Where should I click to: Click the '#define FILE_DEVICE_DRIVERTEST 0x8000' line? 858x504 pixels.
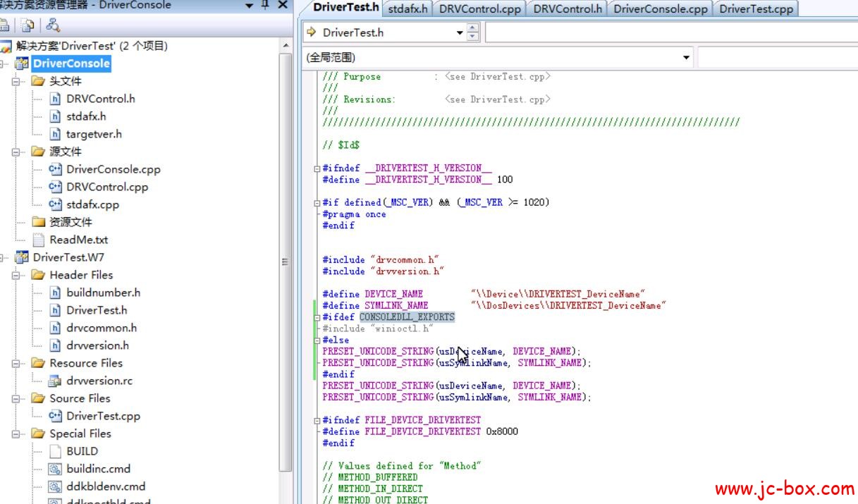[420, 431]
